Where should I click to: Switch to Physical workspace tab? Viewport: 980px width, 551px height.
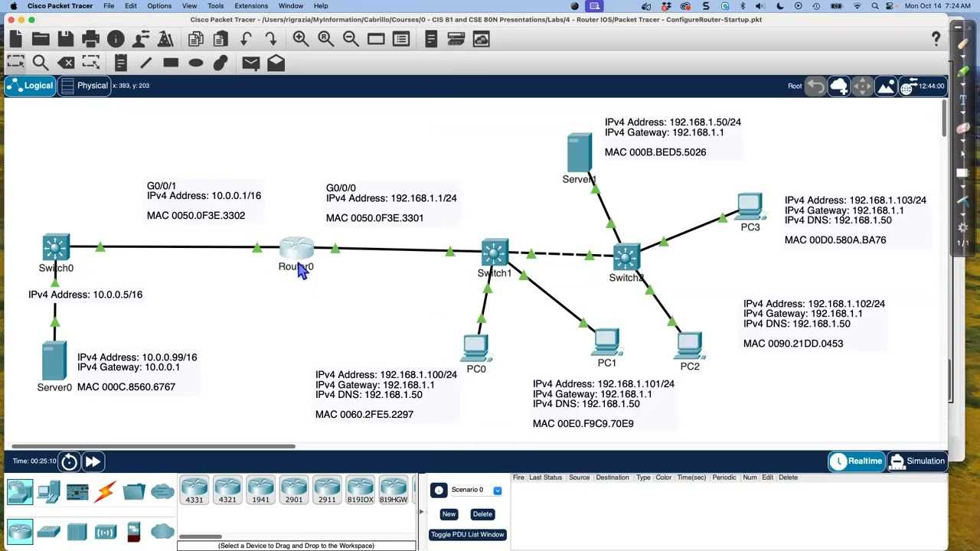[85, 86]
